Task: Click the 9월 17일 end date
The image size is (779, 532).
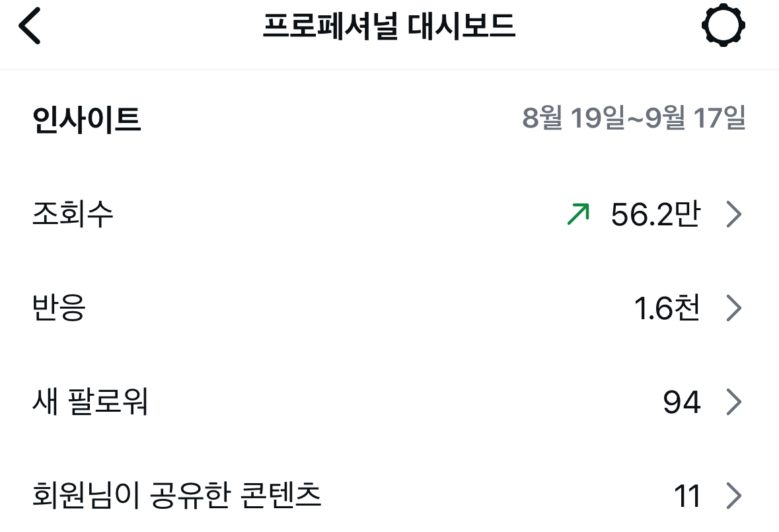Action: (x=694, y=119)
